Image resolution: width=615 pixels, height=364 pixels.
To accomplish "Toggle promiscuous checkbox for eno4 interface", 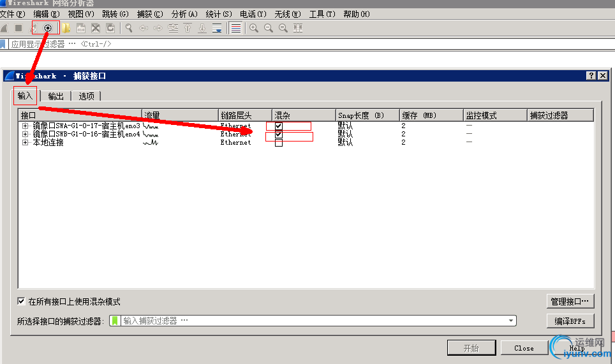I will pos(279,135).
